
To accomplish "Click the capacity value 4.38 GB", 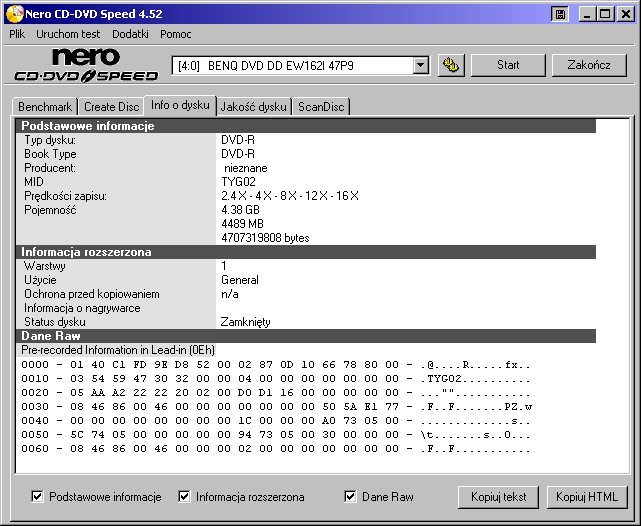I will tap(240, 210).
